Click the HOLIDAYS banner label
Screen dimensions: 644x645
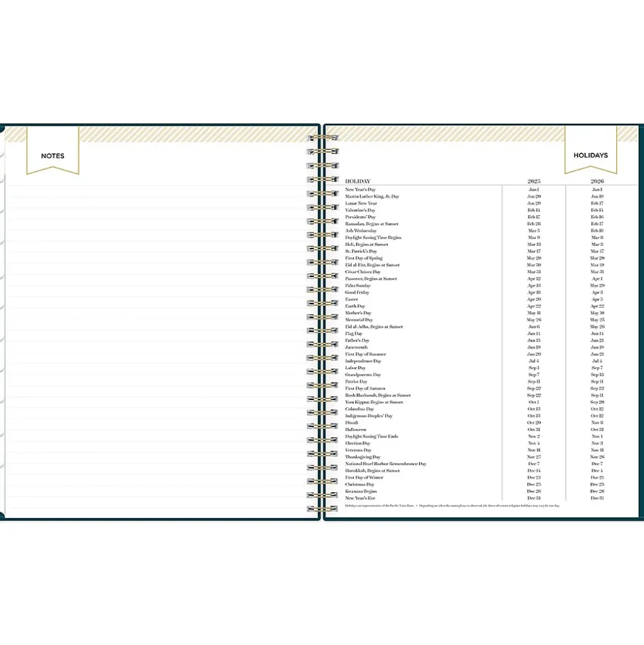(x=590, y=155)
